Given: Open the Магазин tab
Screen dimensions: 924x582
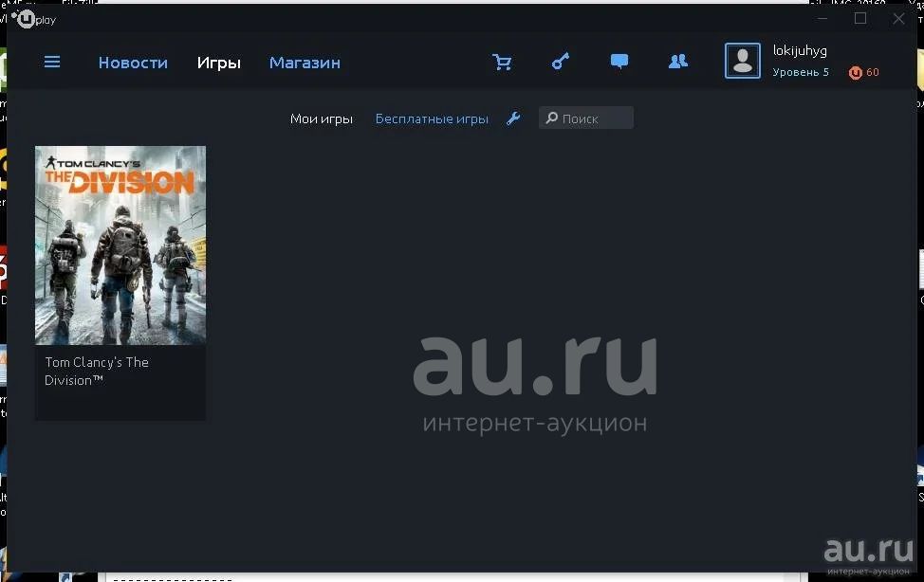Looking at the screenshot, I should tap(305, 63).
